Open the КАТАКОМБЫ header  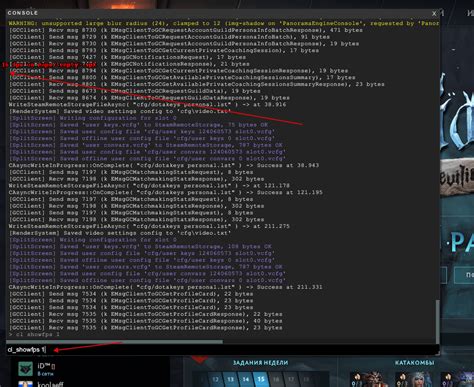(415, 363)
